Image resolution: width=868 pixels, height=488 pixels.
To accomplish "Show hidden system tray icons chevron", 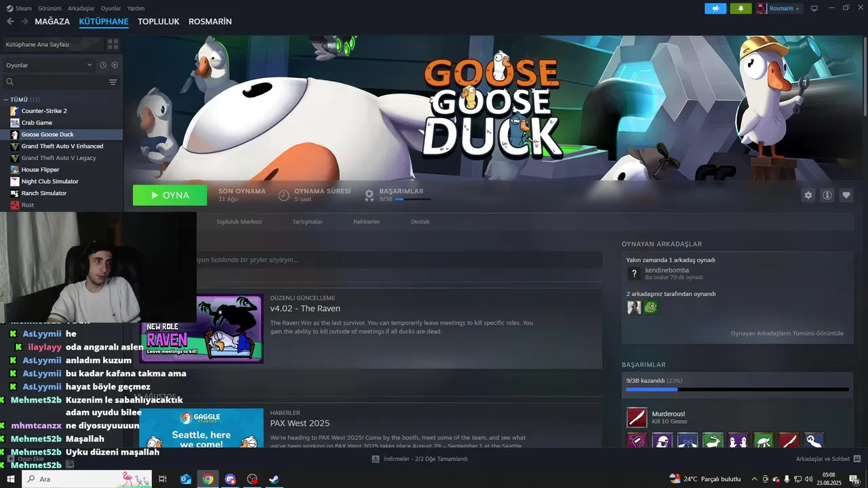I will [x=754, y=479].
